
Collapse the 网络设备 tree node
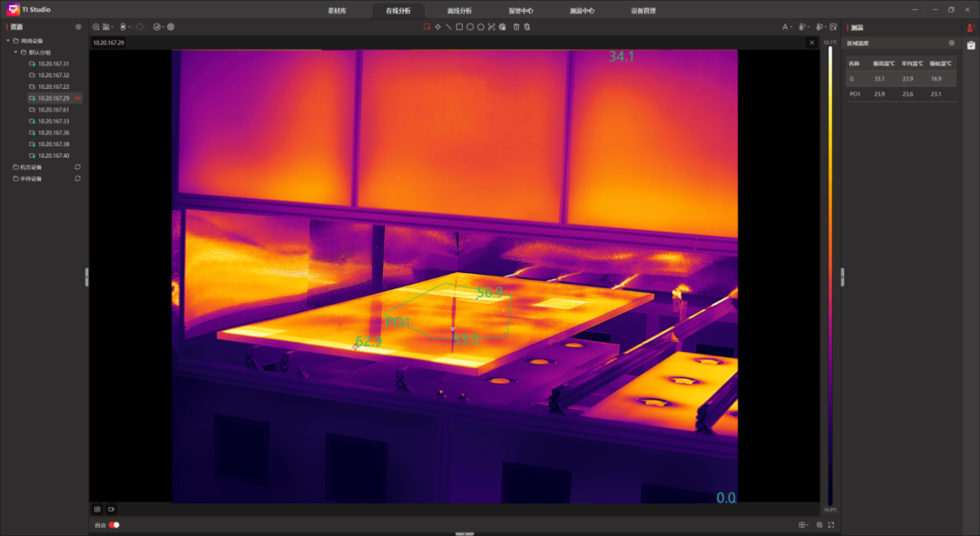tap(8, 41)
